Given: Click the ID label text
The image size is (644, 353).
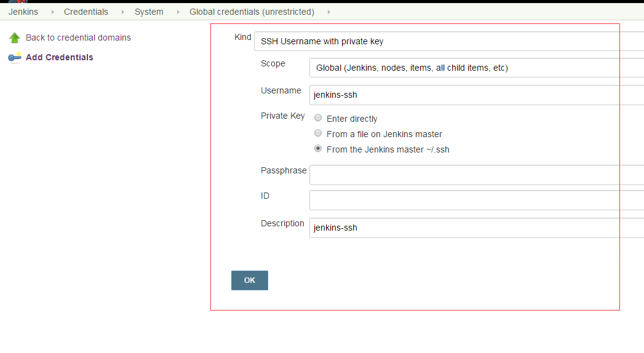Looking at the screenshot, I should (x=265, y=196).
